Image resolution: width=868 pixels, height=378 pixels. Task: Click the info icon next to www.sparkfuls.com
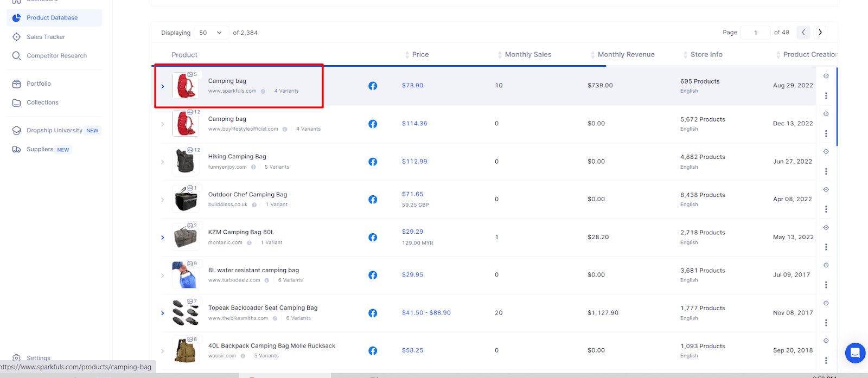[x=263, y=91]
